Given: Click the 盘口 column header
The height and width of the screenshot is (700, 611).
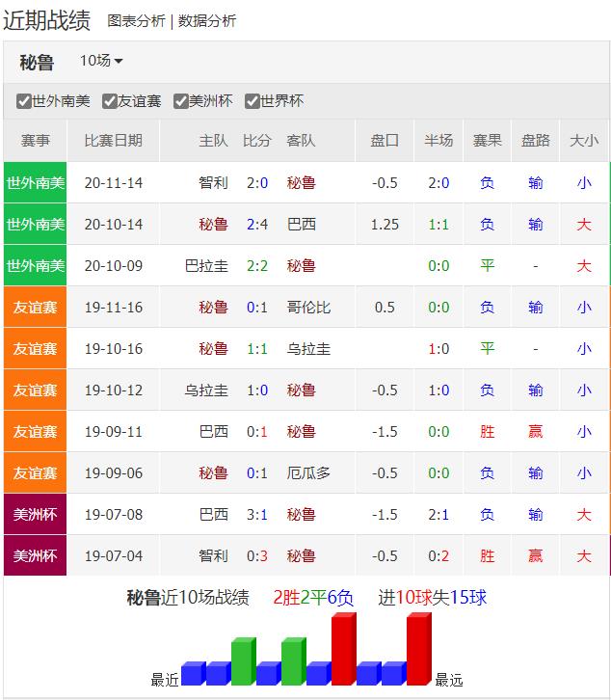Looking at the screenshot, I should pos(385,140).
